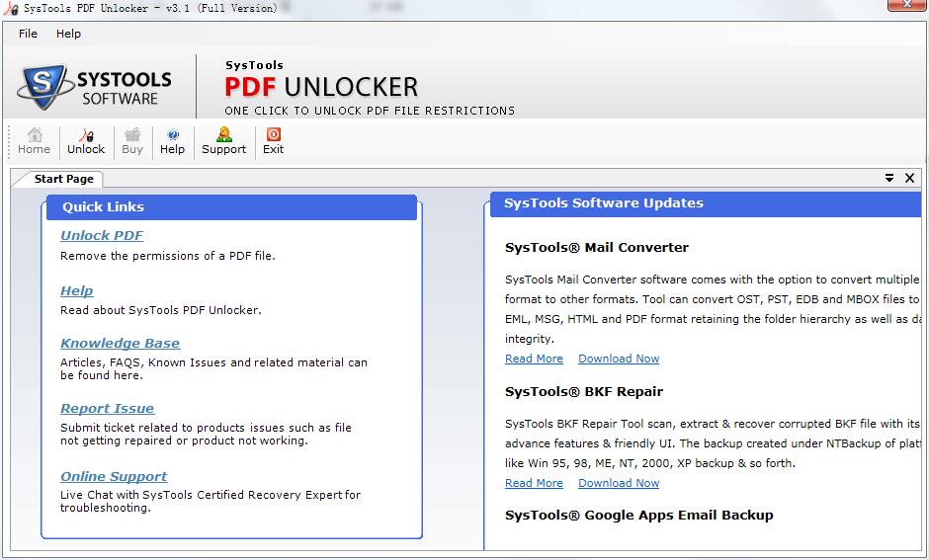The height and width of the screenshot is (560, 929).
Task: Close the Start Page panel
Action: click(910, 178)
